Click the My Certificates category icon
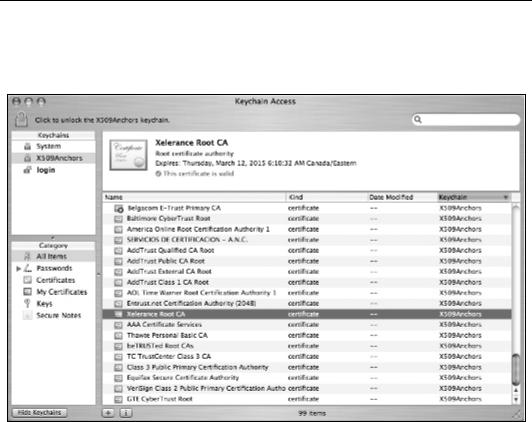 tap(27, 292)
